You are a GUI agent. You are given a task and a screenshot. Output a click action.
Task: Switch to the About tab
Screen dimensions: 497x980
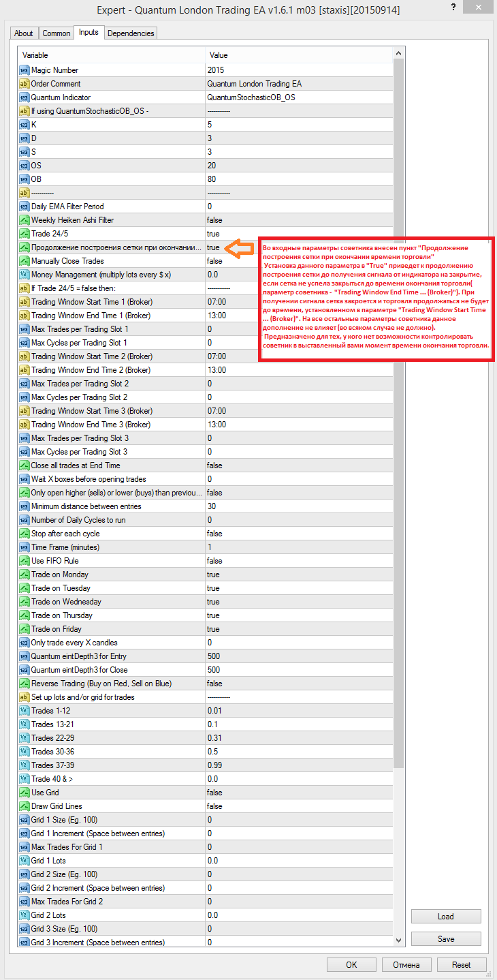coord(24,33)
